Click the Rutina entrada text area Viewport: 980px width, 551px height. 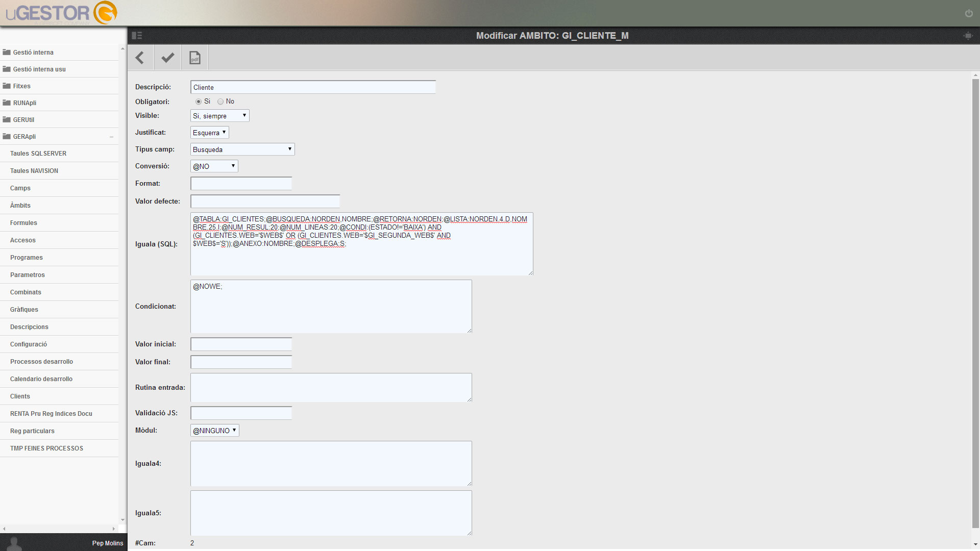pyautogui.click(x=331, y=387)
